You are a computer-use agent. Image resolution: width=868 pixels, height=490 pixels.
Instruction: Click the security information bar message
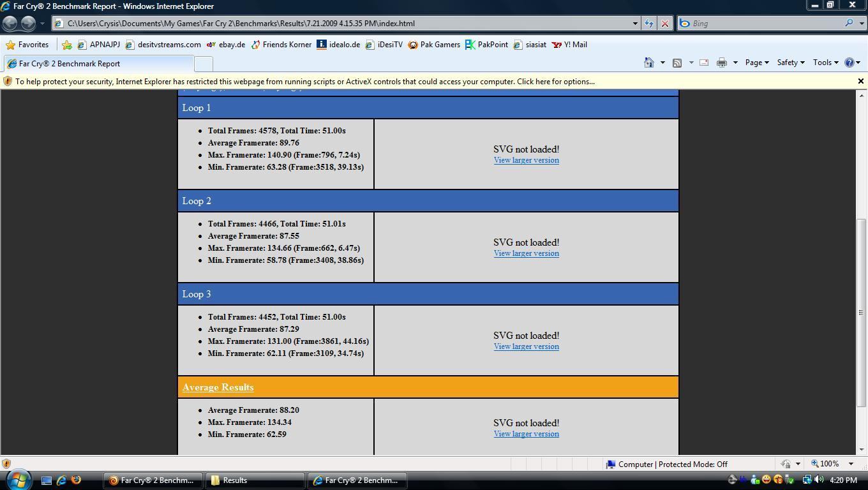click(x=305, y=82)
